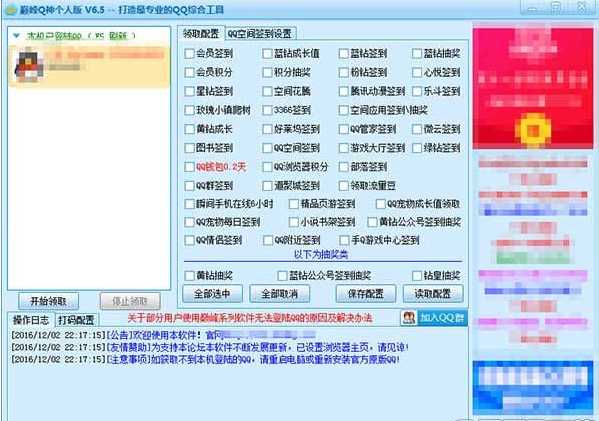The image size is (599, 421).
Task: Check the 粉钻签到 box
Action: click(344, 72)
